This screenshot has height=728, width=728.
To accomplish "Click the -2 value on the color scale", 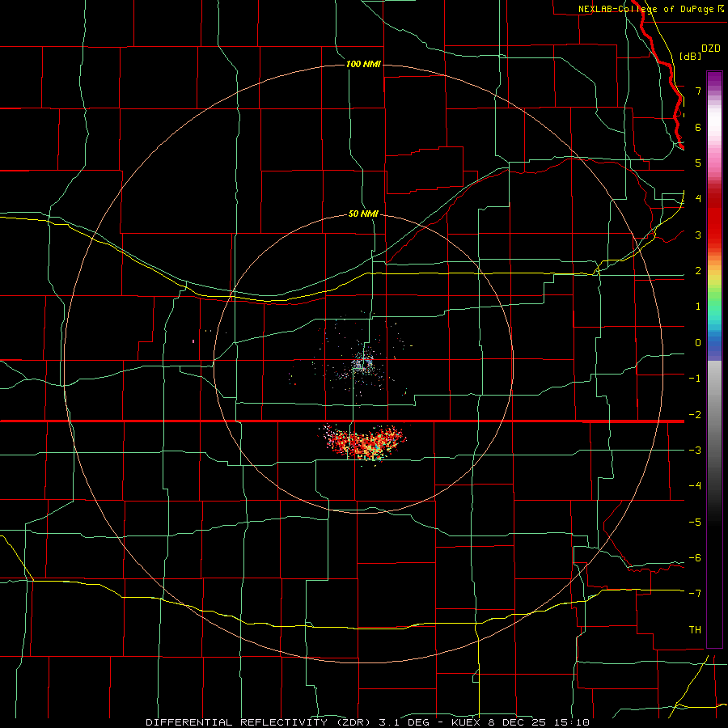I will pos(695,415).
